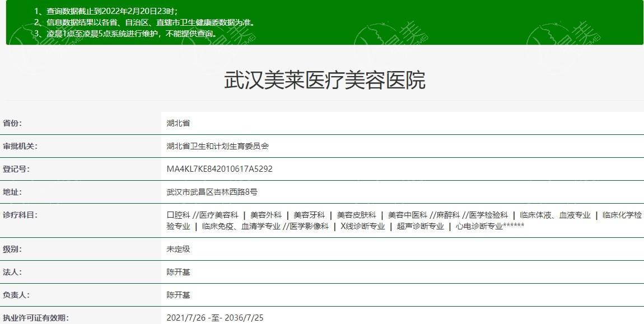Click validity dates 2021/7/26 -至- 2036/7/25
The image size is (644, 324).
[x=215, y=318]
